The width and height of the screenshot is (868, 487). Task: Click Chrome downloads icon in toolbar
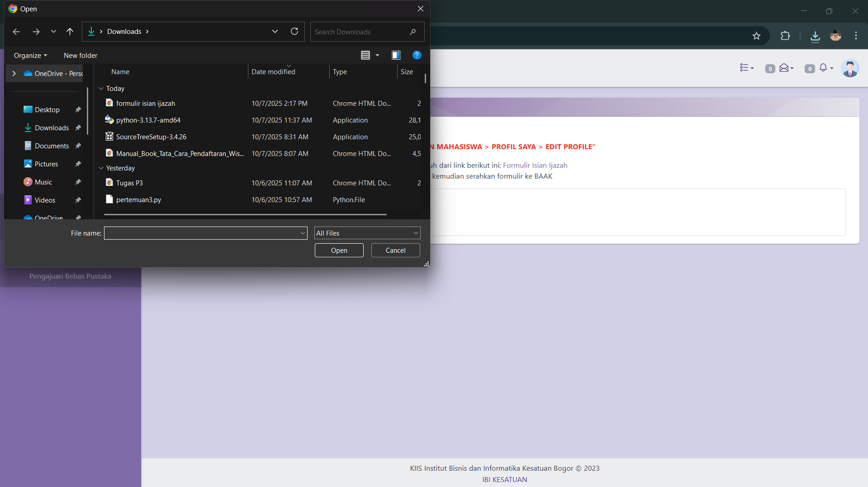(815, 36)
